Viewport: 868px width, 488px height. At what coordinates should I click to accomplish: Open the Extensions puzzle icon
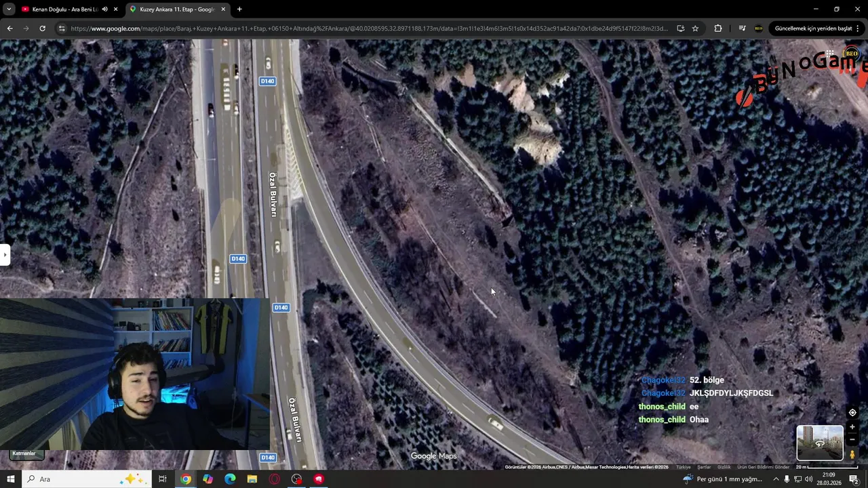tap(718, 28)
